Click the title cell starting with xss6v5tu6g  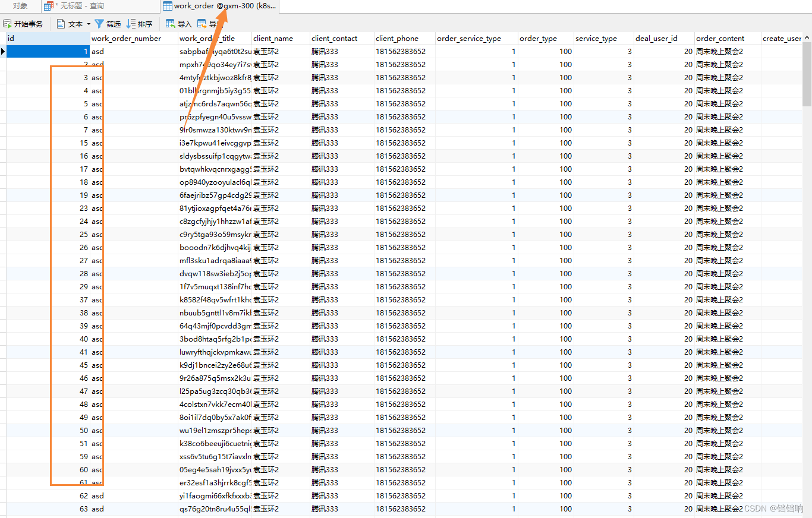215,456
